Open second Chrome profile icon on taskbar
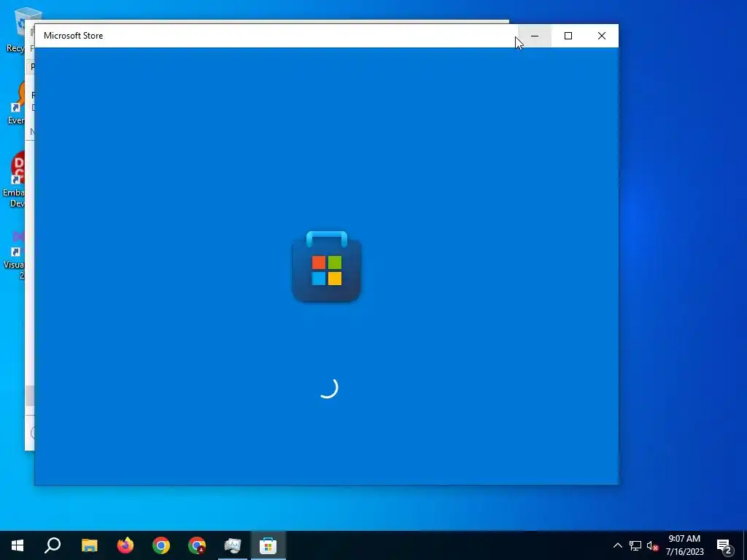Screen dimensions: 747x560 pos(197,545)
